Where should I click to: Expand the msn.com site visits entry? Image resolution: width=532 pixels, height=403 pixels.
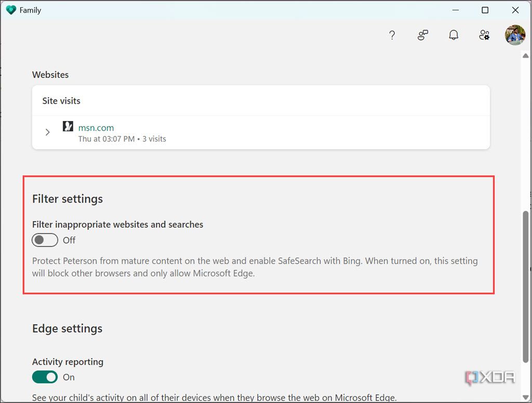point(47,132)
